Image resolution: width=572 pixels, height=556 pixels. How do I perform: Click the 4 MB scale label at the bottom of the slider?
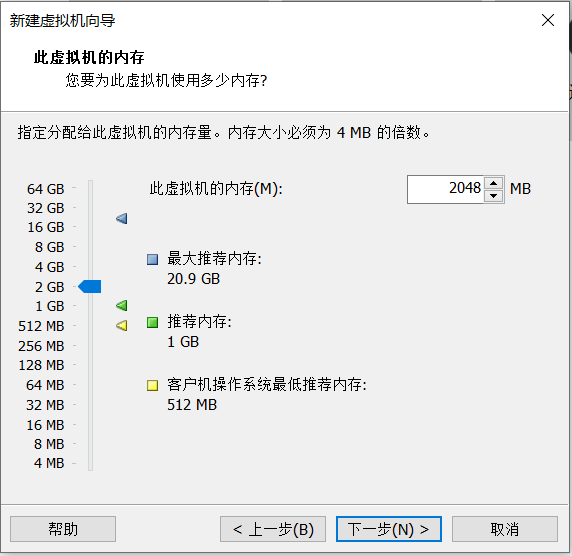click(x=49, y=463)
